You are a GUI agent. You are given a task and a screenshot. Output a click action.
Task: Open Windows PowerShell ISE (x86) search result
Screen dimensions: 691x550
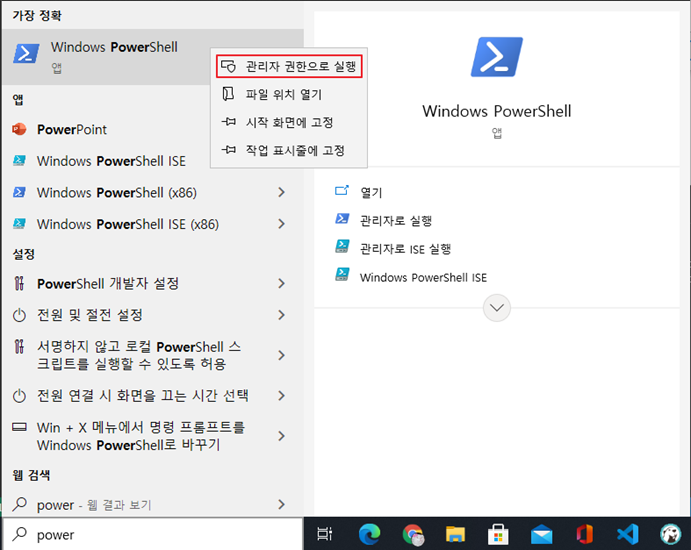pos(152,224)
